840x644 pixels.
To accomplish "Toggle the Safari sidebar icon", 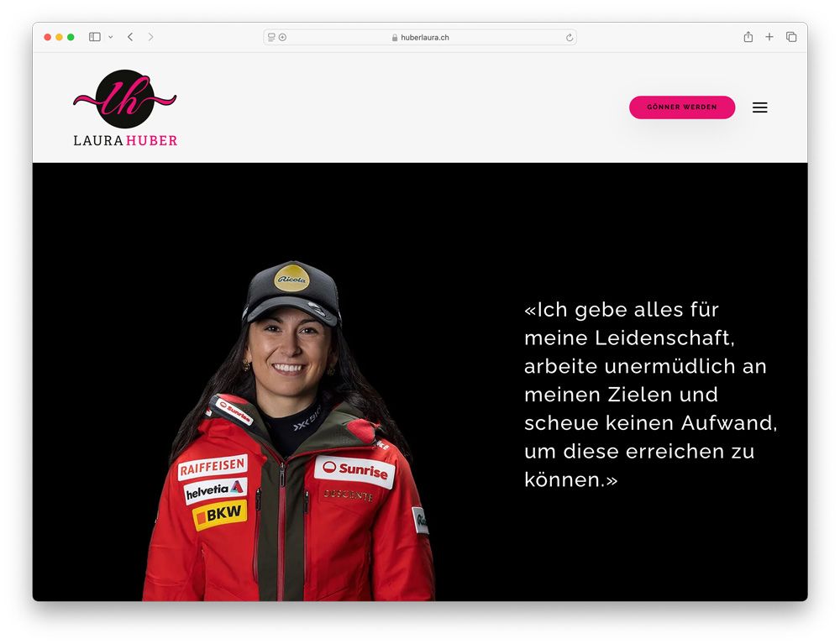I will pos(95,37).
